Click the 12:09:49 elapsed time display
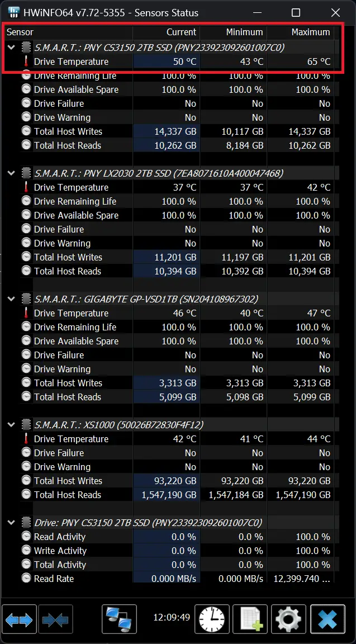Viewport: 356px width, 644px height. [x=172, y=617]
